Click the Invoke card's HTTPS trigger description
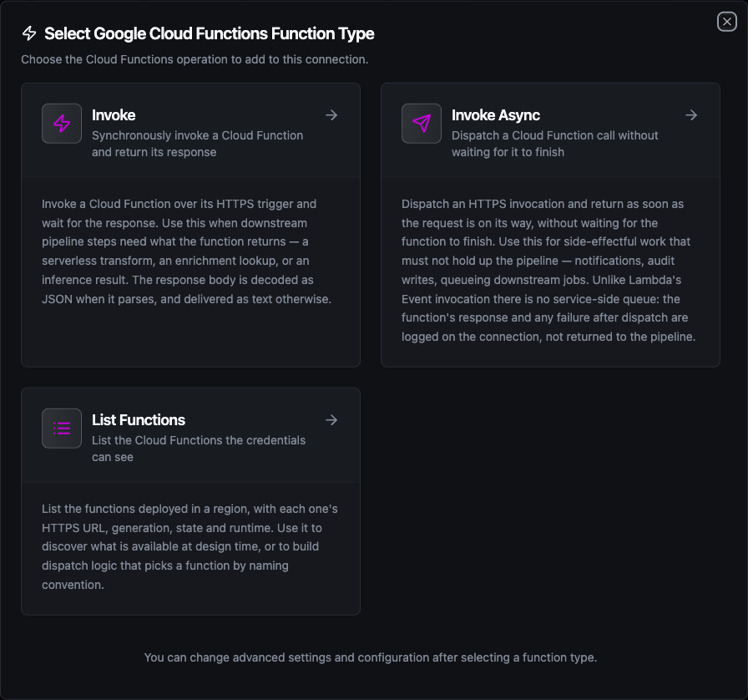Viewport: 748px width, 700px height. click(186, 251)
